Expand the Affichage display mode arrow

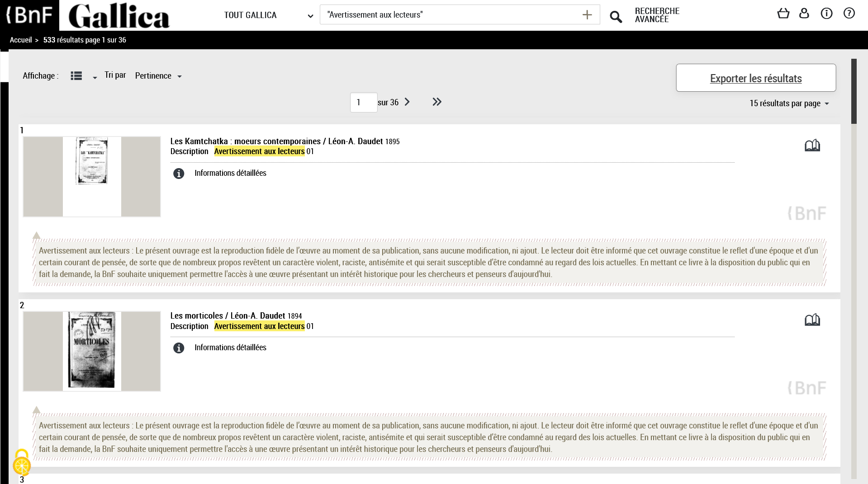tap(95, 78)
